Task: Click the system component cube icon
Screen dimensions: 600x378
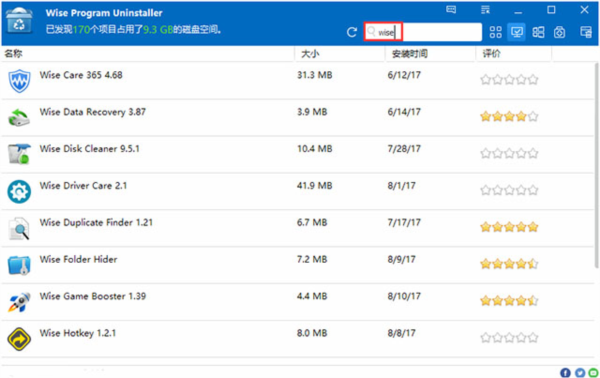Action: [559, 32]
